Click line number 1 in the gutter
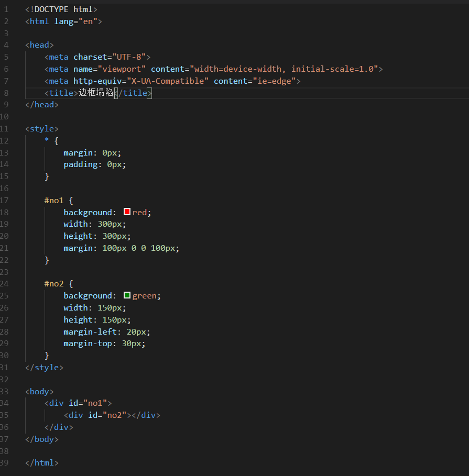Viewport: 469px width, 476px height. pyautogui.click(x=6, y=9)
